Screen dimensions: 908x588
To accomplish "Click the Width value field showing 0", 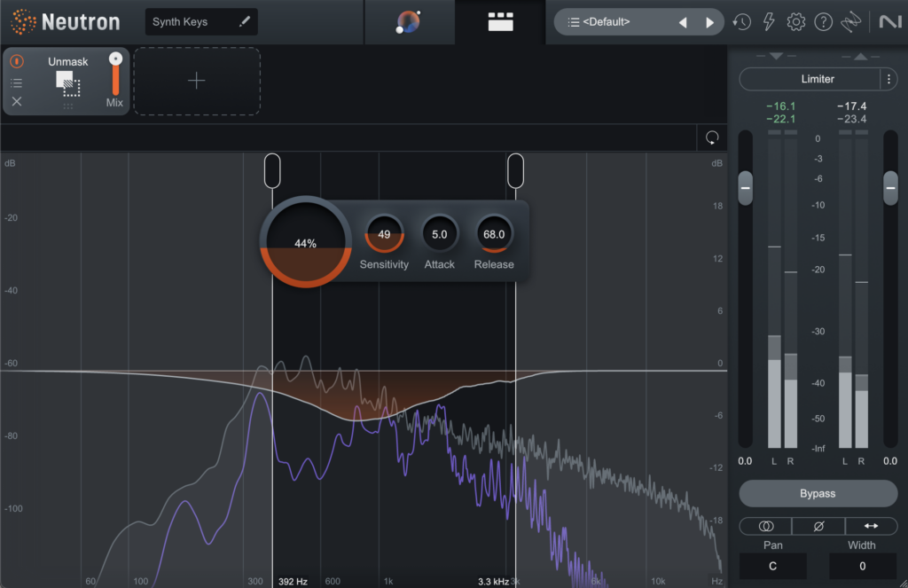I will click(862, 566).
